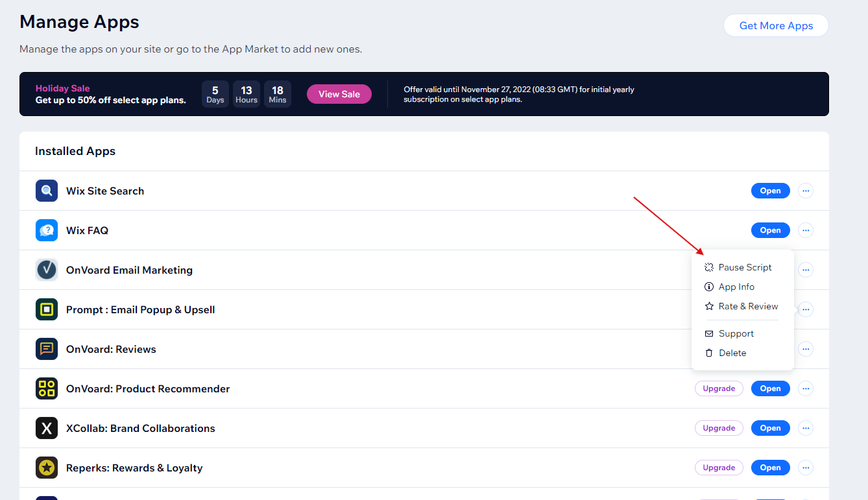Screen dimensions: 868x500
Task: Open more actions for XCollab: Brand Collaborations
Action: tap(806, 428)
